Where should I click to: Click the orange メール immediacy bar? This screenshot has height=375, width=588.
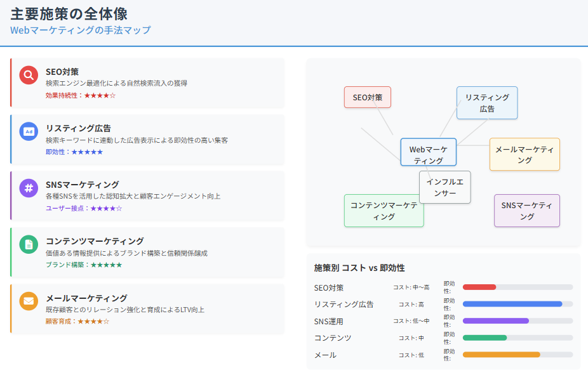pos(501,355)
